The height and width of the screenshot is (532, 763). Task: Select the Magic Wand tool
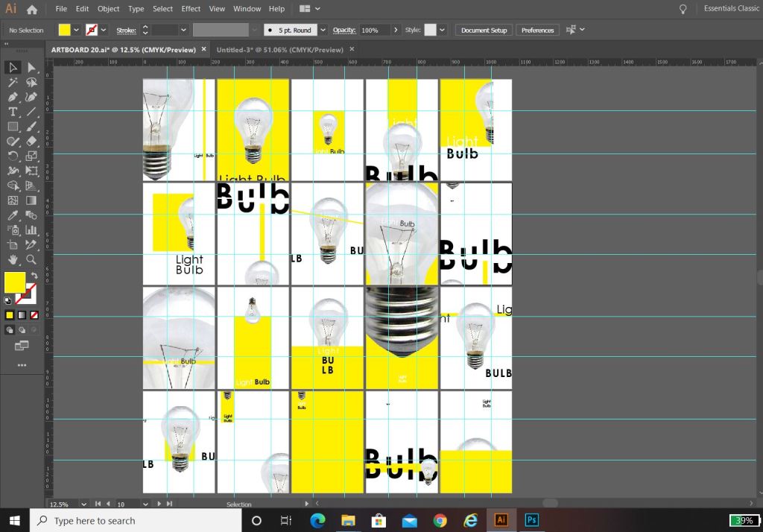pyautogui.click(x=13, y=83)
